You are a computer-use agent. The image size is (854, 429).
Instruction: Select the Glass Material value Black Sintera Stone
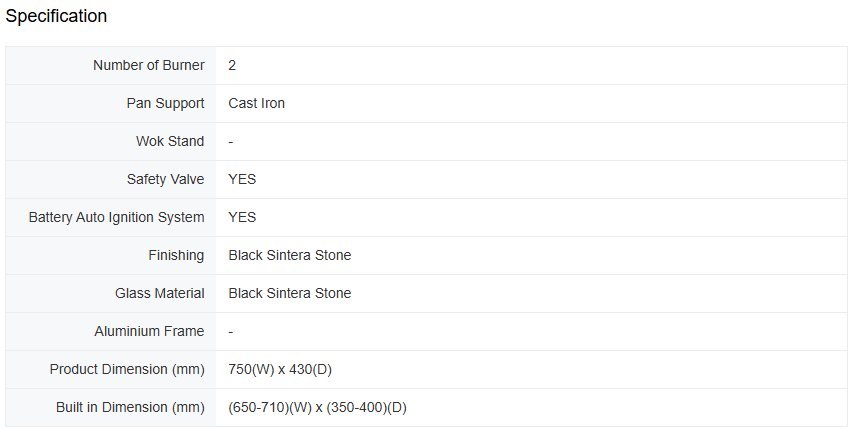click(x=289, y=293)
